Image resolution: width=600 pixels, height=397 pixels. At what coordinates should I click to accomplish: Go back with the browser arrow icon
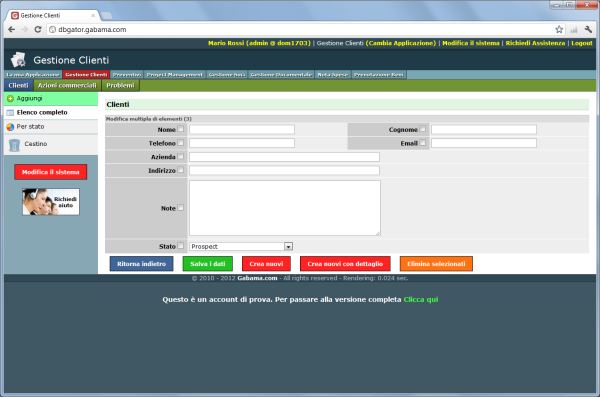pos(11,29)
